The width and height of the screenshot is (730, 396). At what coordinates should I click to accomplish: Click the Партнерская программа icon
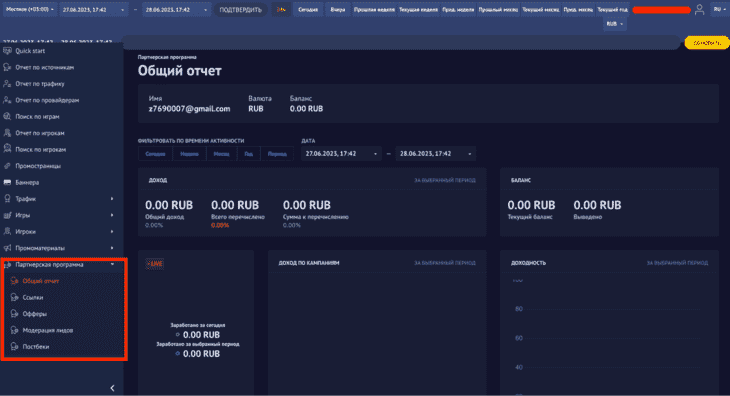pos(7,264)
